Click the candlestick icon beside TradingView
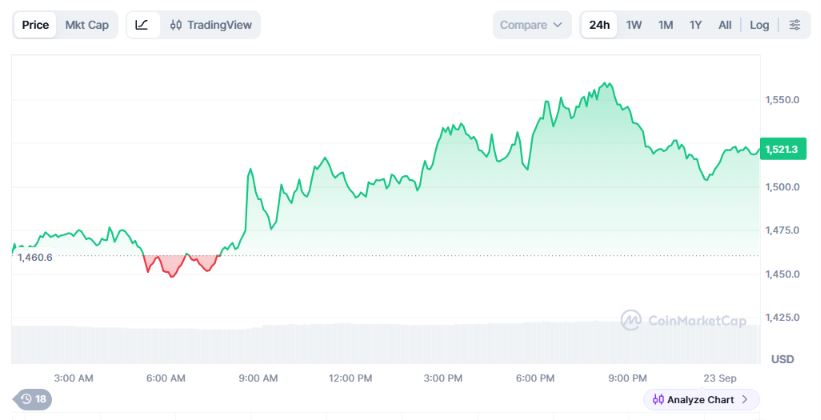This screenshot has height=420, width=821. pyautogui.click(x=176, y=25)
